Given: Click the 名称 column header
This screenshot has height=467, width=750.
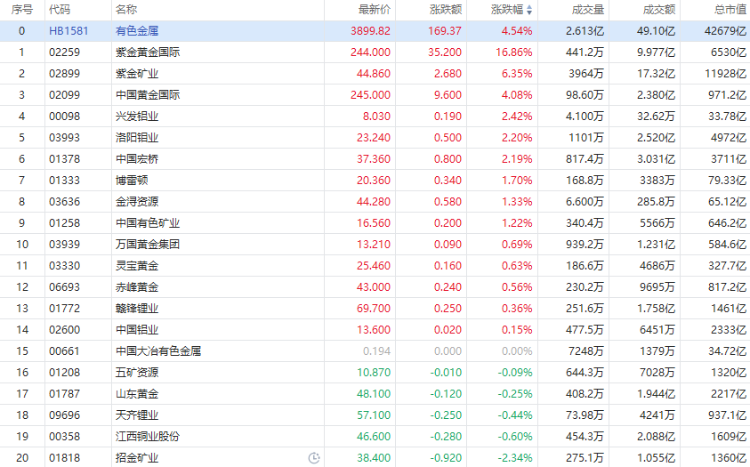Looking at the screenshot, I should click(x=126, y=10).
